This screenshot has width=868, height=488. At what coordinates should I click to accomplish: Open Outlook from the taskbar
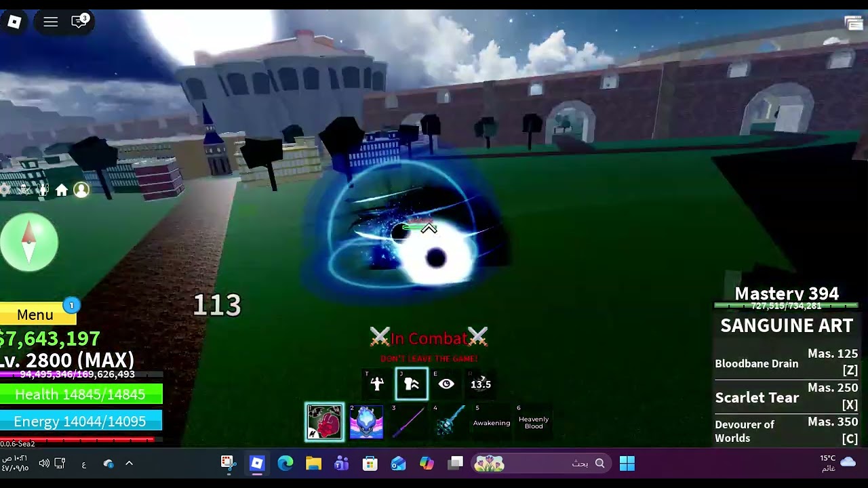pos(398,464)
